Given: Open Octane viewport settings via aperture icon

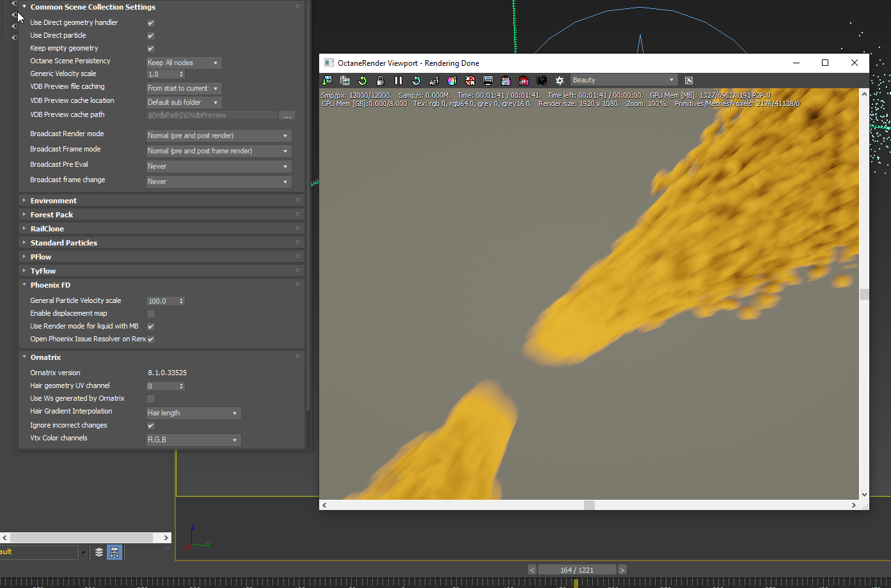Looking at the screenshot, I should 560,81.
